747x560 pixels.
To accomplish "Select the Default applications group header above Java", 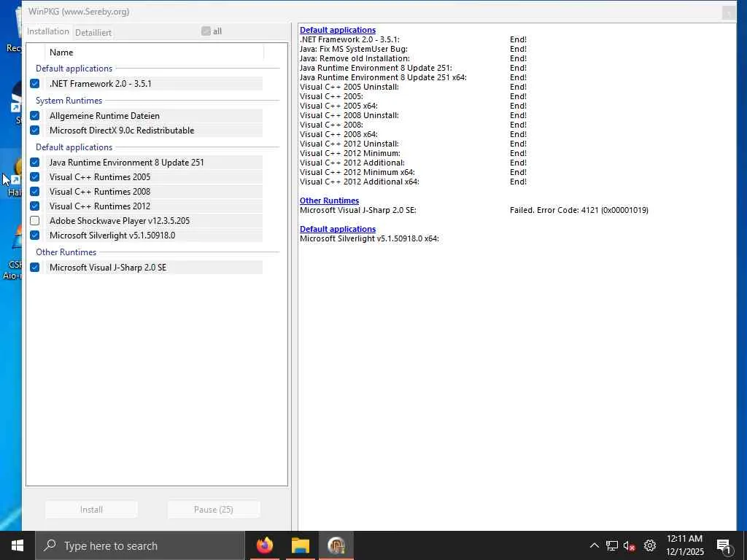I will tap(74, 147).
